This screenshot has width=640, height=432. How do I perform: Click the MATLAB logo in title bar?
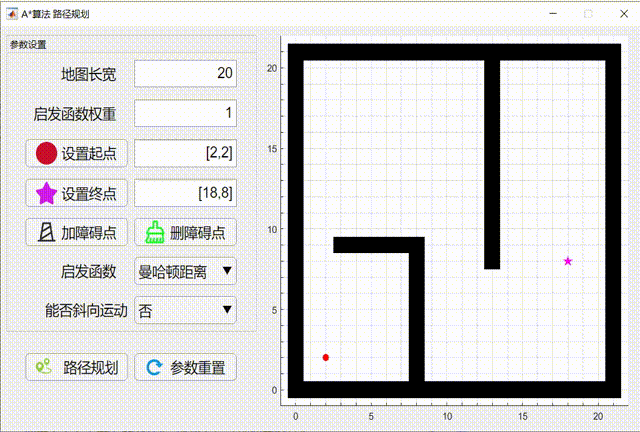point(12,14)
